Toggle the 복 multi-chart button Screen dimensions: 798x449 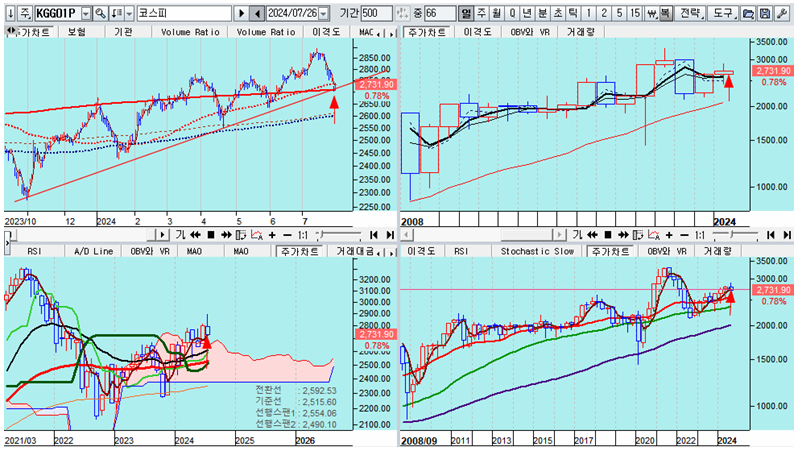coord(665,13)
